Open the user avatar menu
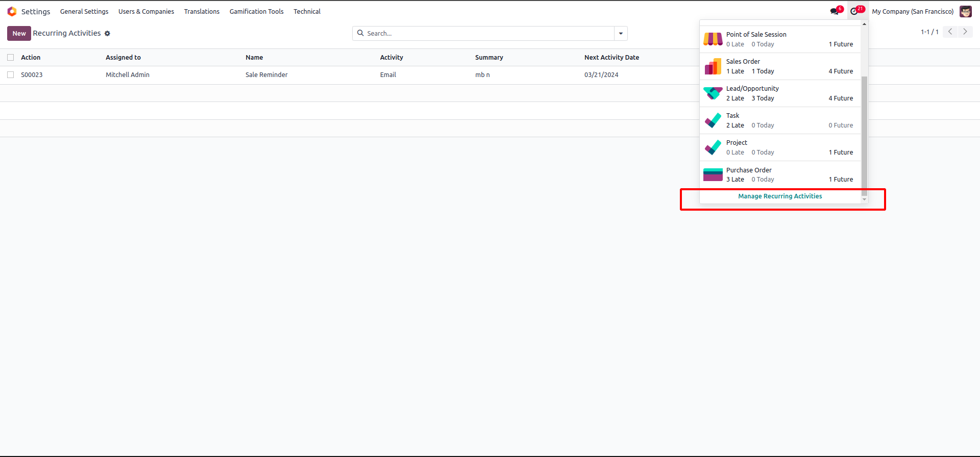The width and height of the screenshot is (980, 457). (966, 11)
